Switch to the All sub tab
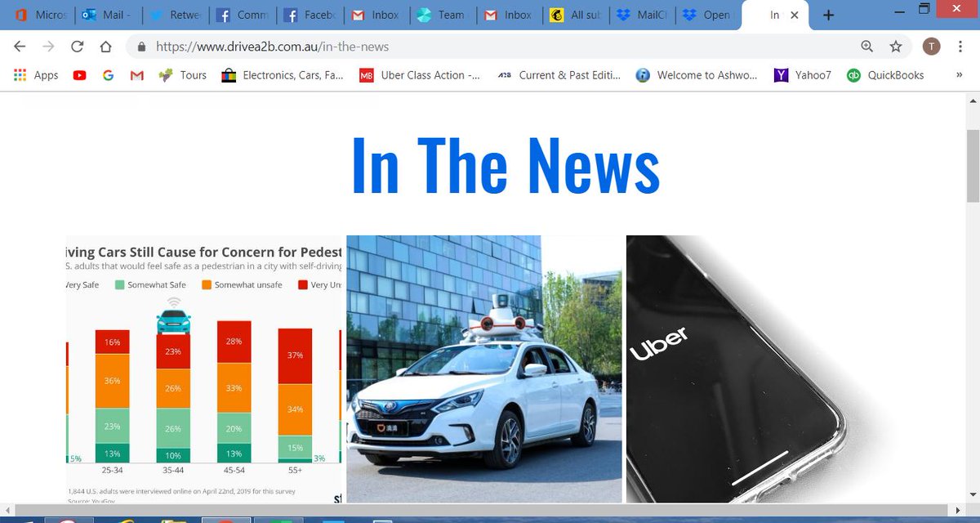This screenshot has height=523, width=980. tap(576, 15)
